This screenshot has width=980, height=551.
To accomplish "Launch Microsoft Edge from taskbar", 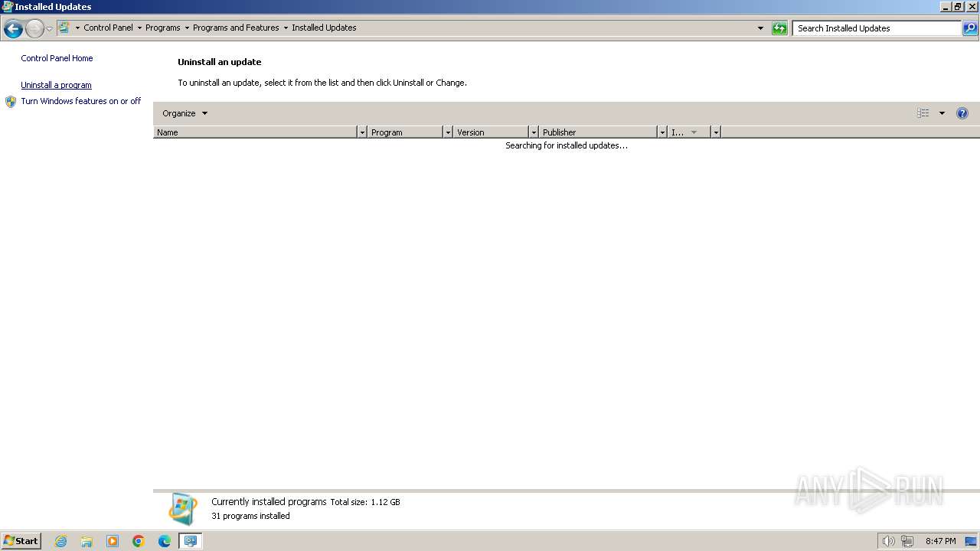I will coord(165,541).
